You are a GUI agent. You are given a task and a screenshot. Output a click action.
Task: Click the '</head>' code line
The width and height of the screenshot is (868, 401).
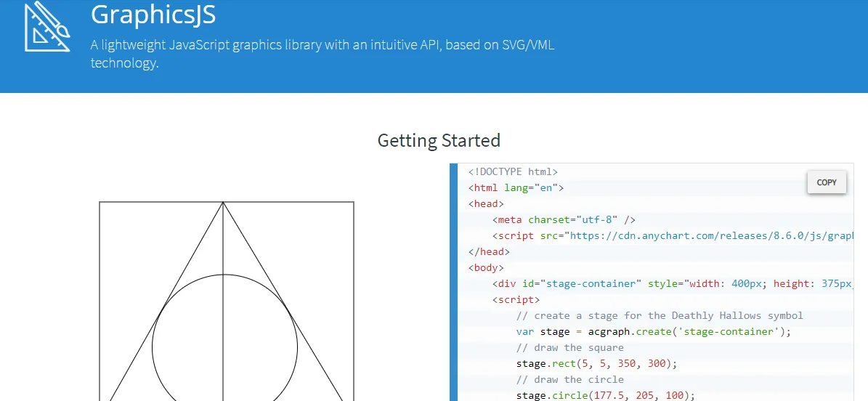[x=489, y=251]
